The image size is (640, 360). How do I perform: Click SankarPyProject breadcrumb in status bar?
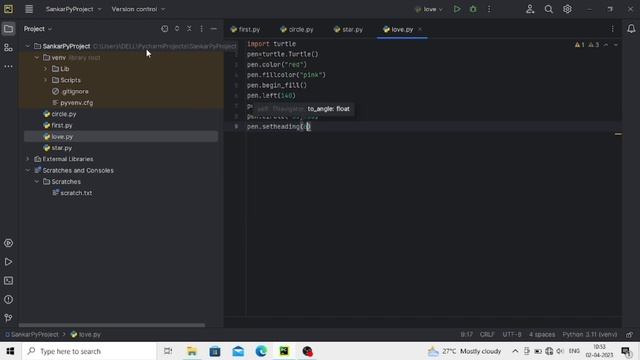pyautogui.click(x=32, y=335)
